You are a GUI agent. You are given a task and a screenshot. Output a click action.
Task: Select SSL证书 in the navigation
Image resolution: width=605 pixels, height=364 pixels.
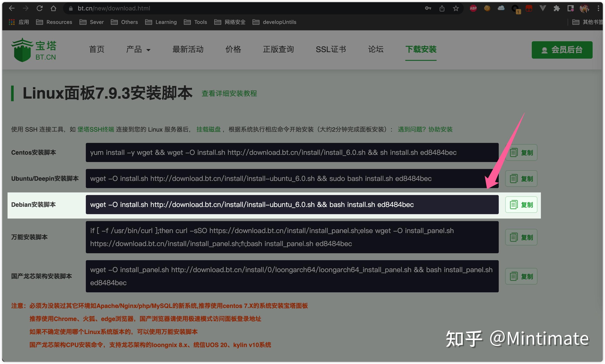pyautogui.click(x=331, y=50)
